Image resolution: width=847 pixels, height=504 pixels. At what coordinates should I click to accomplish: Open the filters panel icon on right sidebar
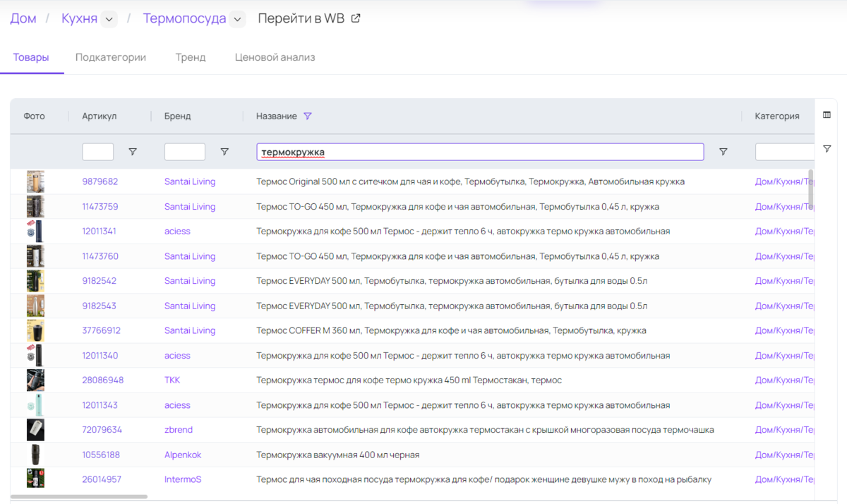(x=827, y=149)
